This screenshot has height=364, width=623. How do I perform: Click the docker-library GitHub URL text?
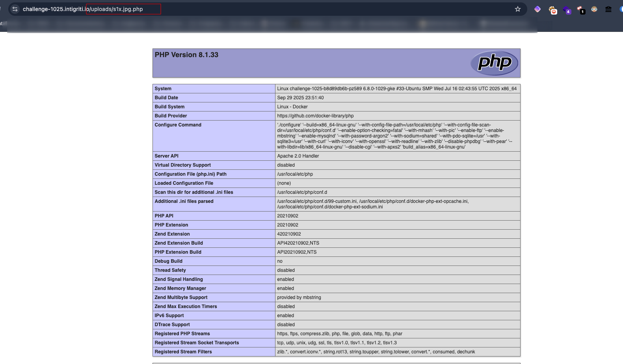pyautogui.click(x=315, y=116)
